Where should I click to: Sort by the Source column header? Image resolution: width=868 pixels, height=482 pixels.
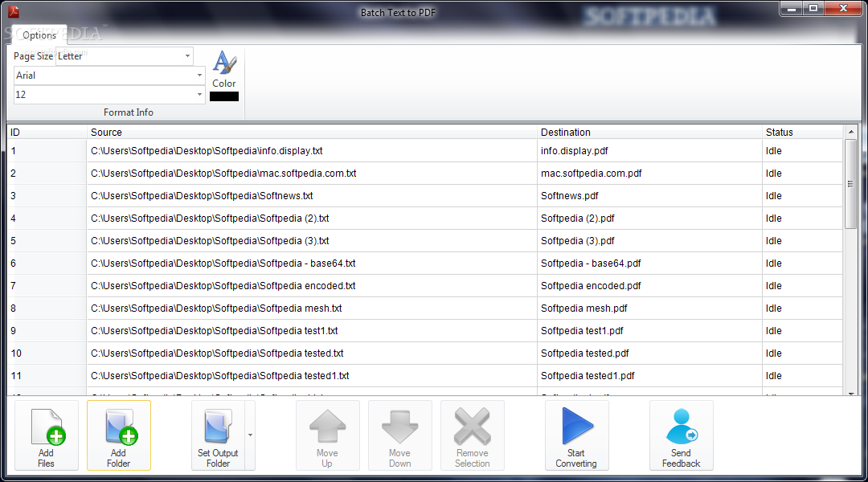(x=312, y=133)
